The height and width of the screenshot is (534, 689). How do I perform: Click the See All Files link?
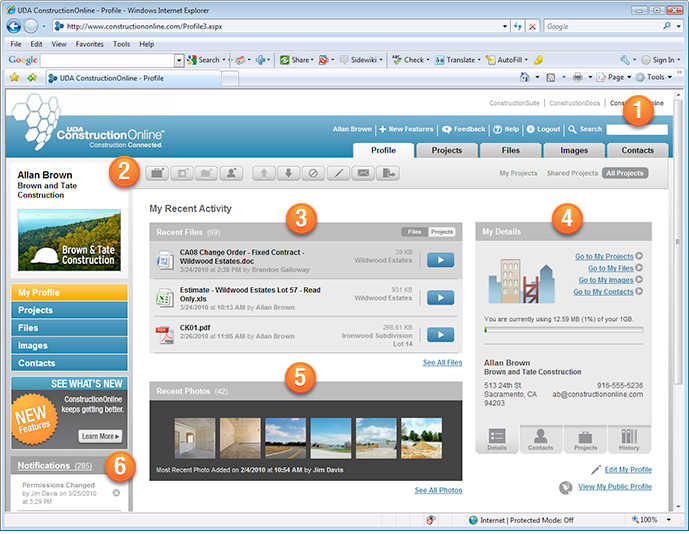point(442,363)
